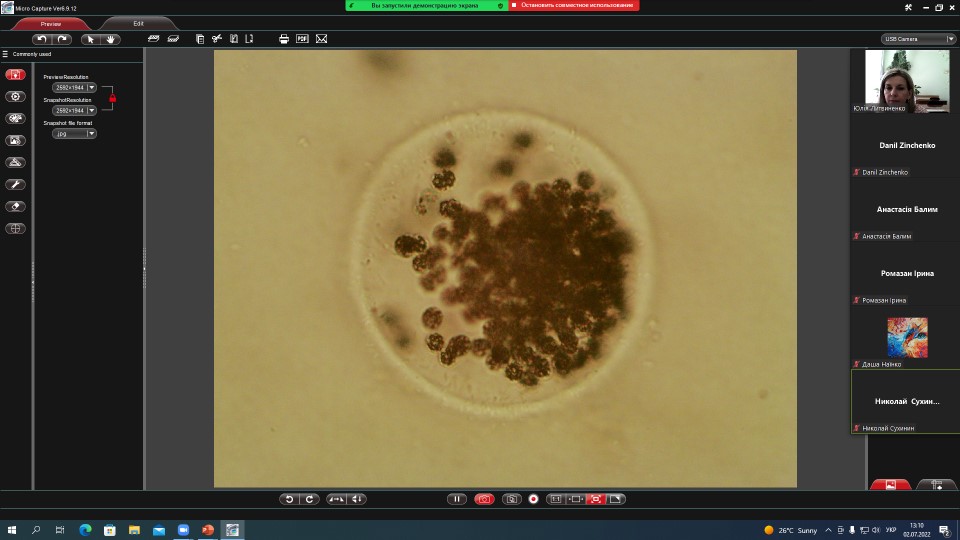Select the hand pan tool
Screen dimensions: 960x540
pos(110,39)
